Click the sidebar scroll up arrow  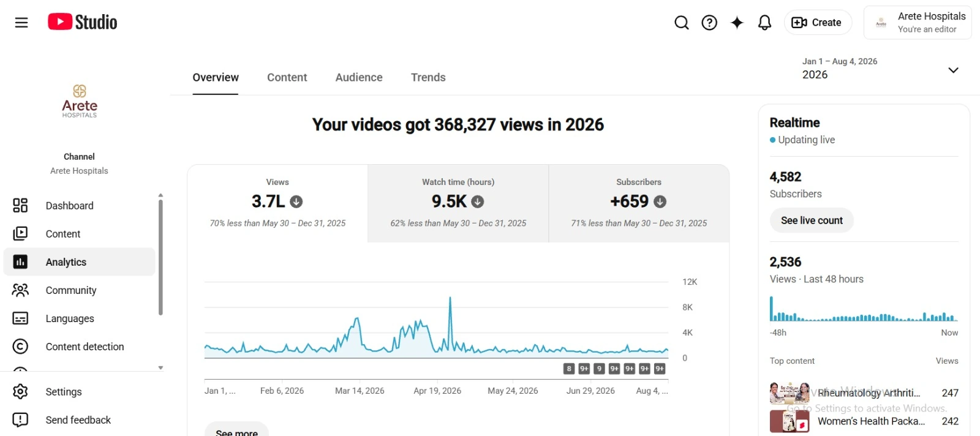[160, 195]
